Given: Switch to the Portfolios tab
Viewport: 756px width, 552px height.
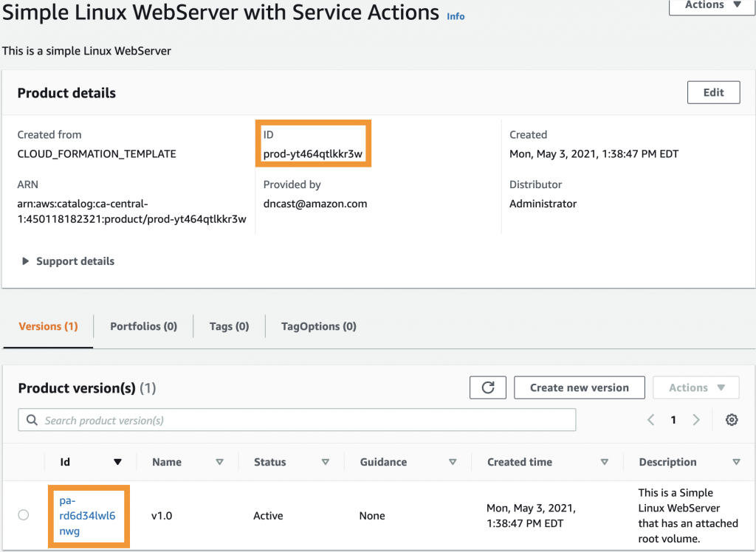Looking at the screenshot, I should pos(142,326).
